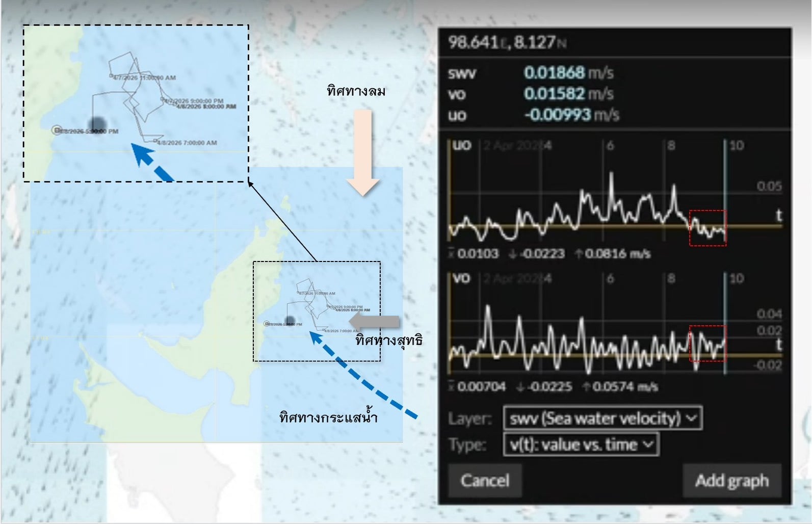Click the 98.641E, 8.127N coordinates header
The height and width of the screenshot is (524, 812).
[x=507, y=42]
